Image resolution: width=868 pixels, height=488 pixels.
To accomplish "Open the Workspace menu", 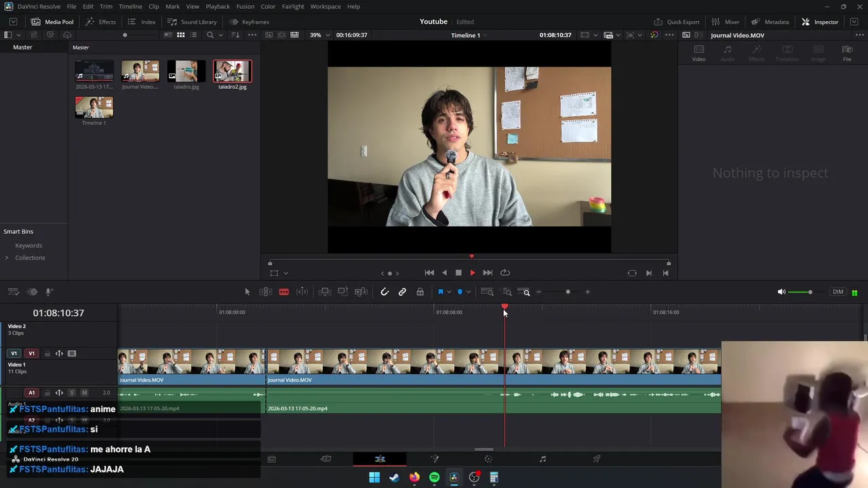I will point(325,6).
